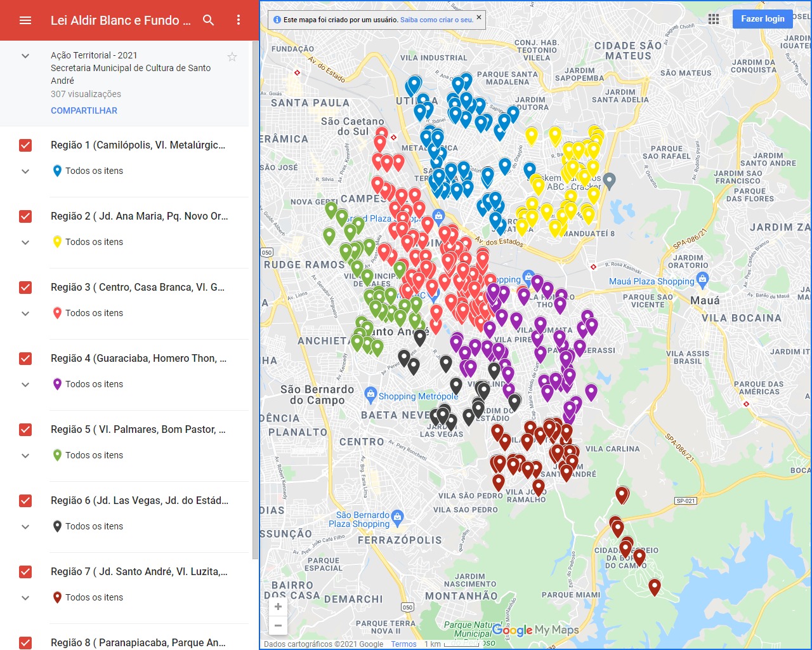The height and width of the screenshot is (650, 812).
Task: Disable the Região 7 layer checkbox
Action: pyautogui.click(x=25, y=572)
